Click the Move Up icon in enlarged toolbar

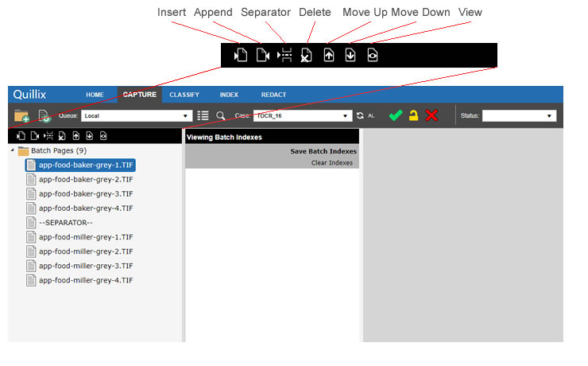click(329, 55)
